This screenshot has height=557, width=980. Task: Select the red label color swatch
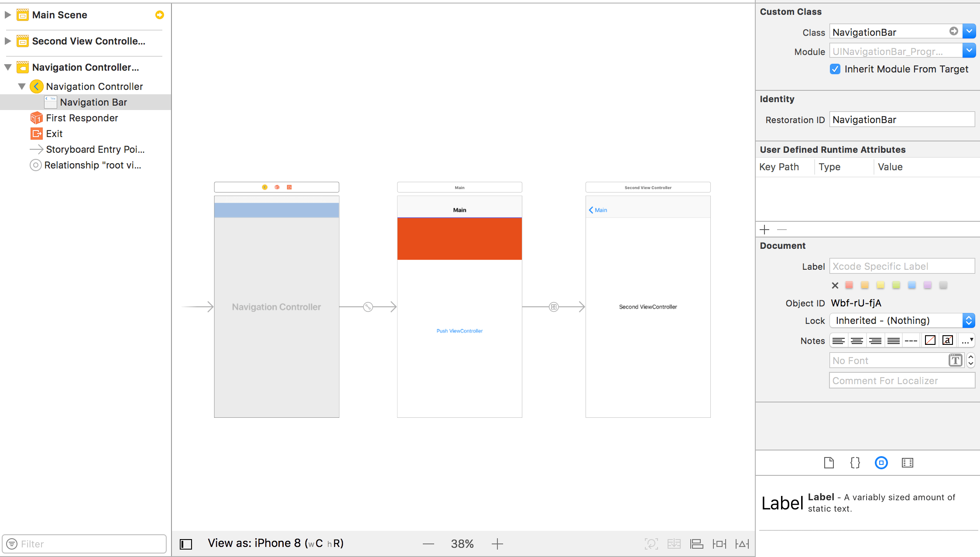point(849,285)
